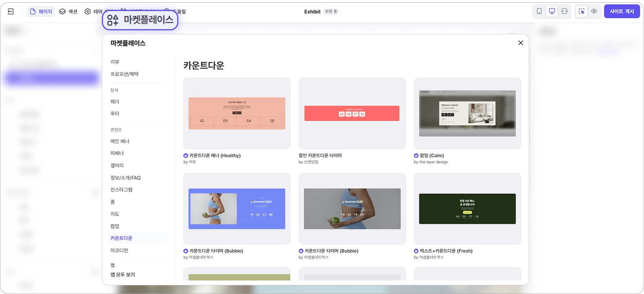Switch to full-width view mode icon

[564, 11]
